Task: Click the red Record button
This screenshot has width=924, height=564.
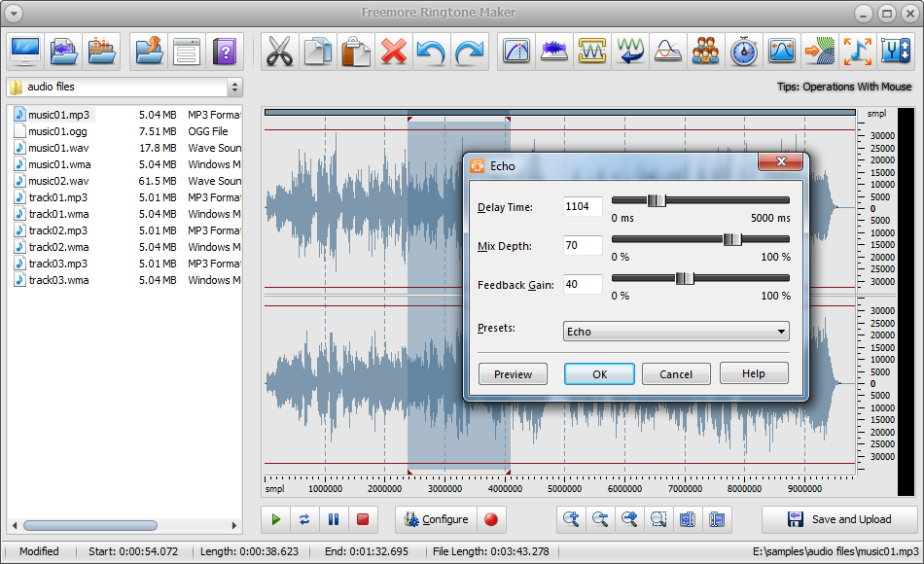Action: click(491, 520)
